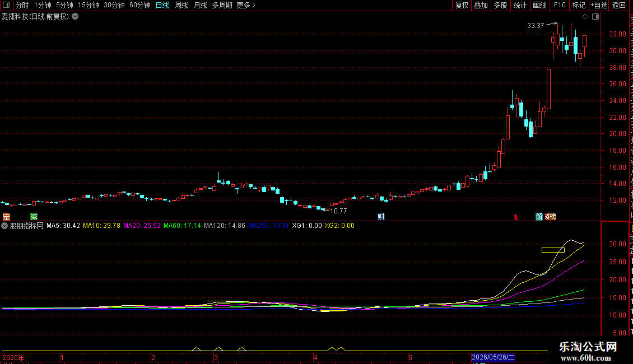Switch to 30分钟 period

pyautogui.click(x=114, y=5)
